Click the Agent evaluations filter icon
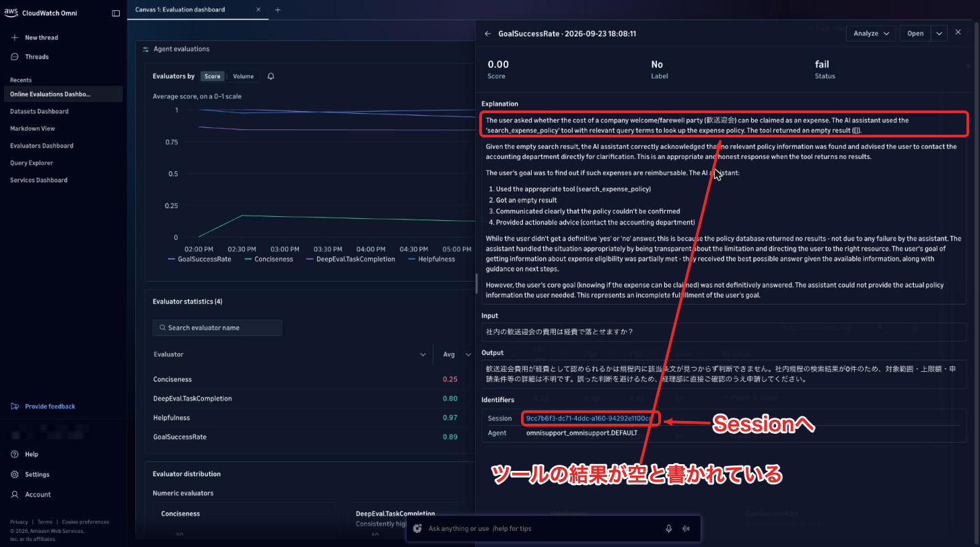980x547 pixels. 146,49
